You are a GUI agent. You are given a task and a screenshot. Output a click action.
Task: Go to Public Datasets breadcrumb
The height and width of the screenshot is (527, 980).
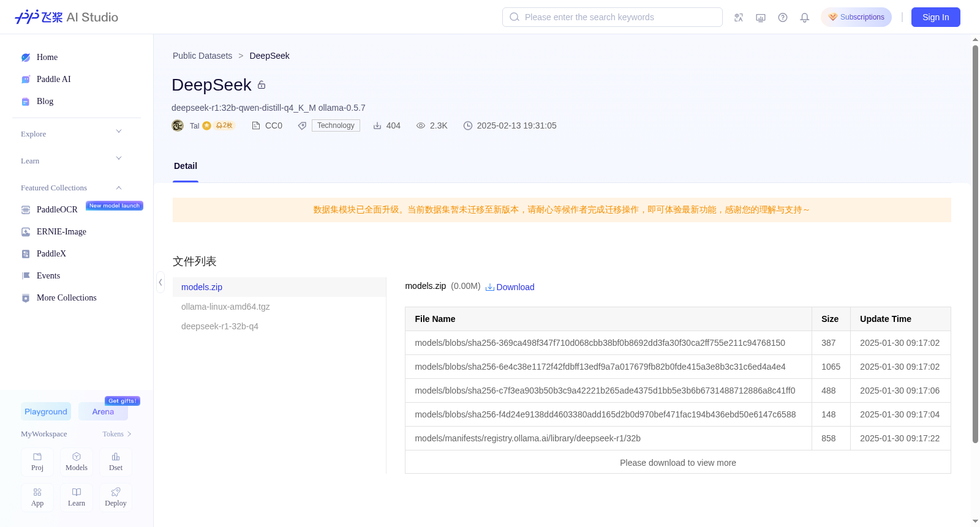pyautogui.click(x=203, y=56)
